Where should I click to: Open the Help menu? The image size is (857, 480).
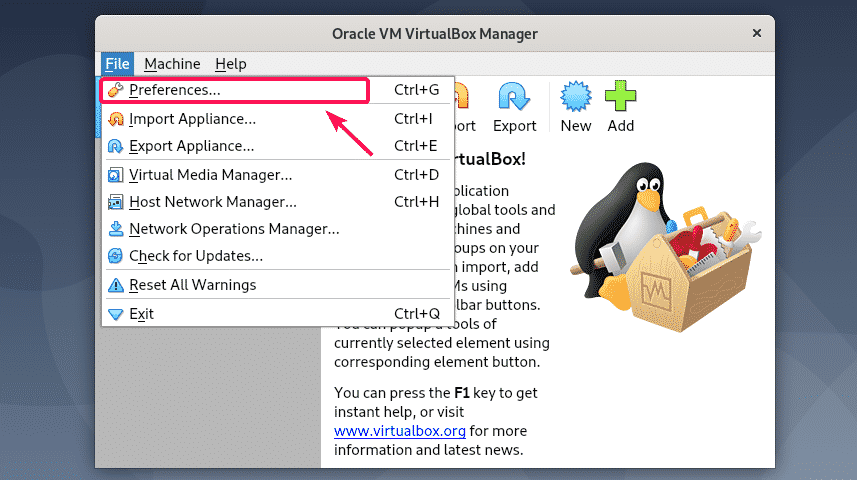(x=230, y=64)
